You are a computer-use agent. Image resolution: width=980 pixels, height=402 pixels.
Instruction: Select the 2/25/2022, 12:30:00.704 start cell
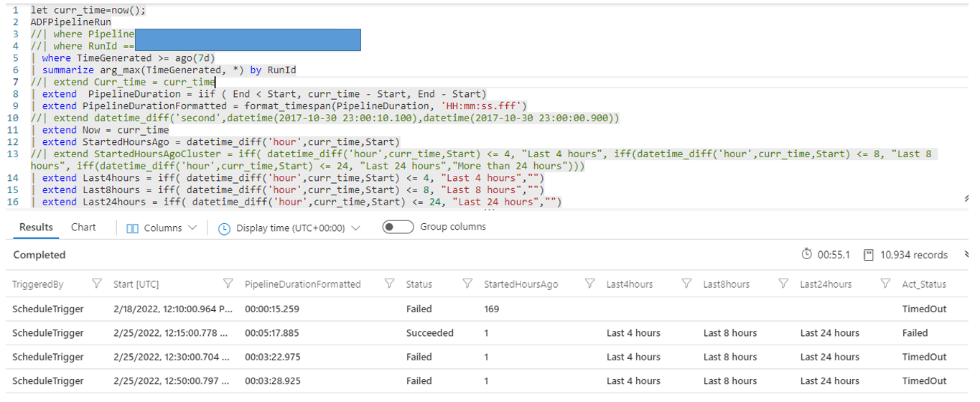(x=173, y=357)
